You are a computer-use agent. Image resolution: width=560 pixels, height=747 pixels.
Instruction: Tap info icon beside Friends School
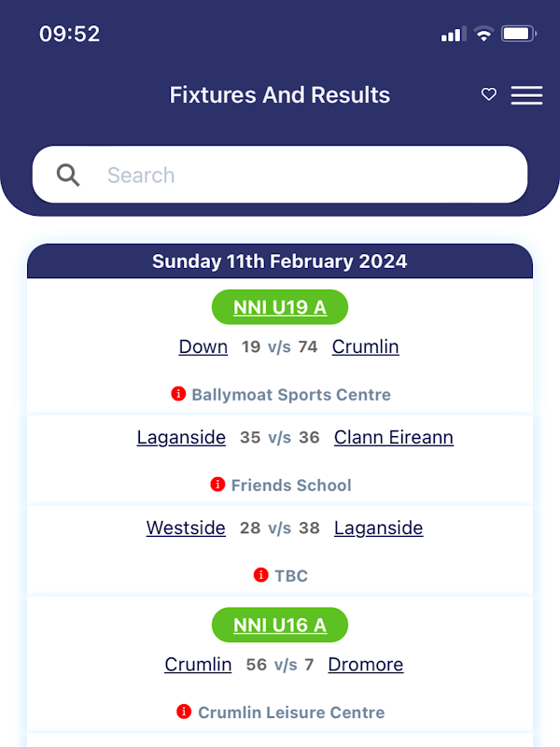[x=218, y=485]
